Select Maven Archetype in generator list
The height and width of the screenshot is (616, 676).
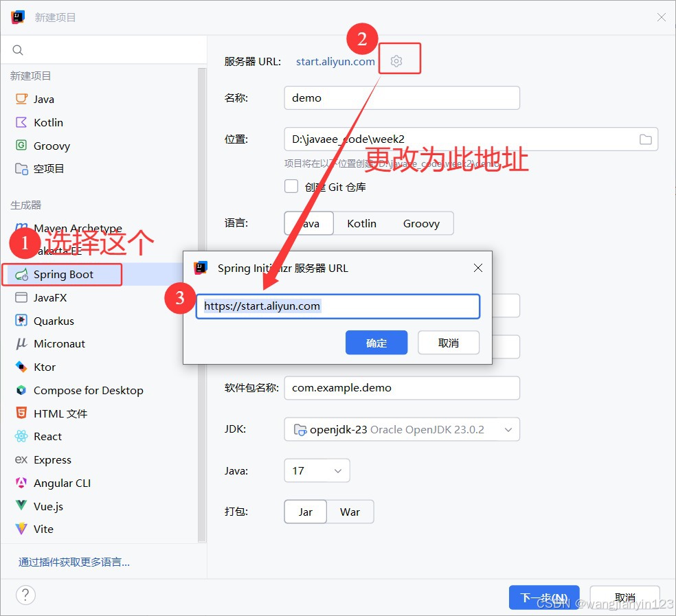pos(78,228)
